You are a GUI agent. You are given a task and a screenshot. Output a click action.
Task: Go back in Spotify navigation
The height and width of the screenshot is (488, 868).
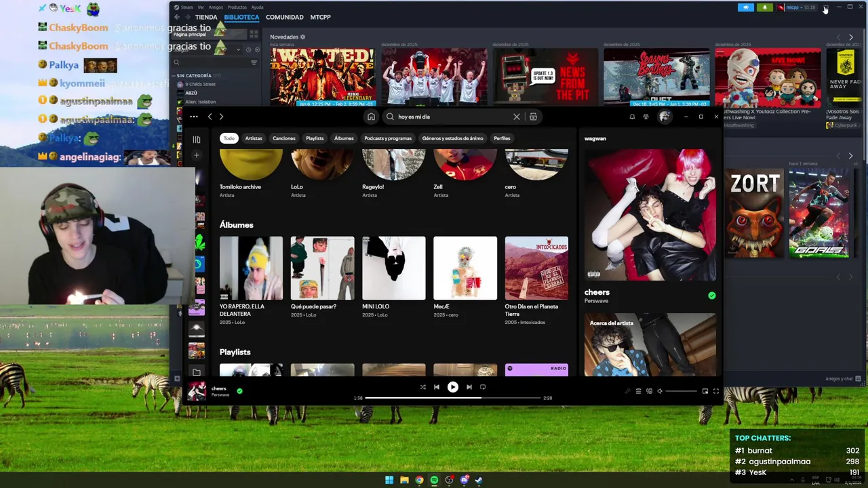tap(210, 117)
